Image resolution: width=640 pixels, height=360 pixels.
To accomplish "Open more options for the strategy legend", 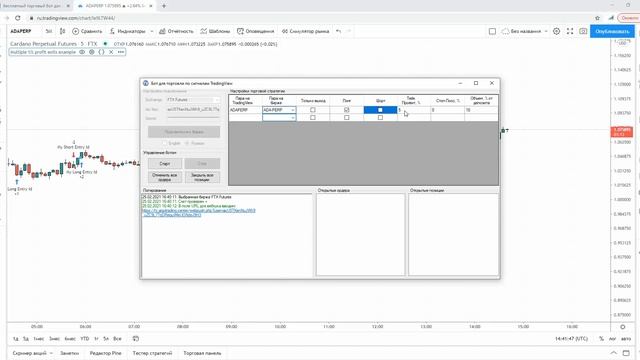I will tap(120, 52).
